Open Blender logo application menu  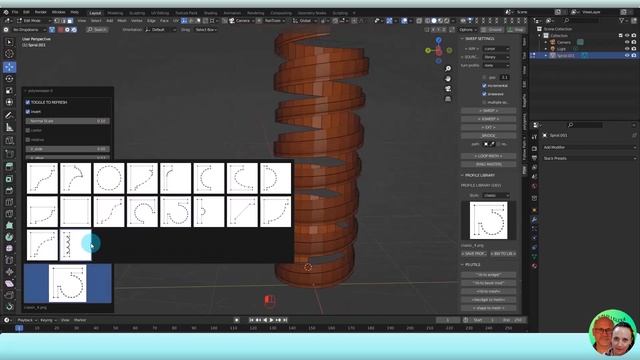coord(6,12)
